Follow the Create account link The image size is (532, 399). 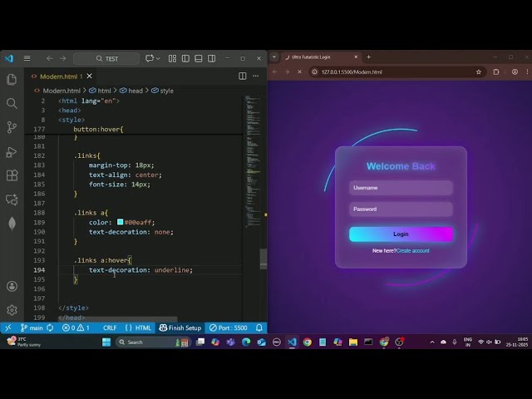pyautogui.click(x=412, y=251)
